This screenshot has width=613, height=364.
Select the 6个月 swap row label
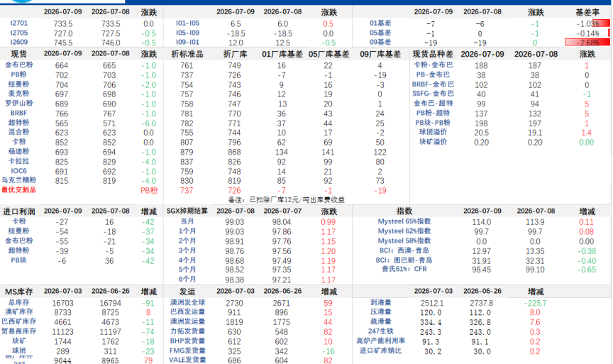point(187,279)
